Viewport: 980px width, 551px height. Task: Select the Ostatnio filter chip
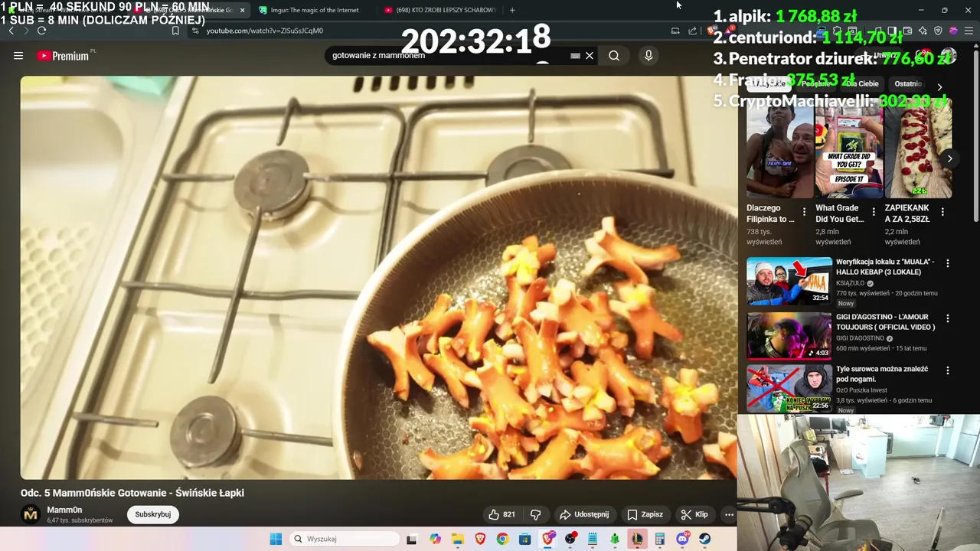coord(908,84)
